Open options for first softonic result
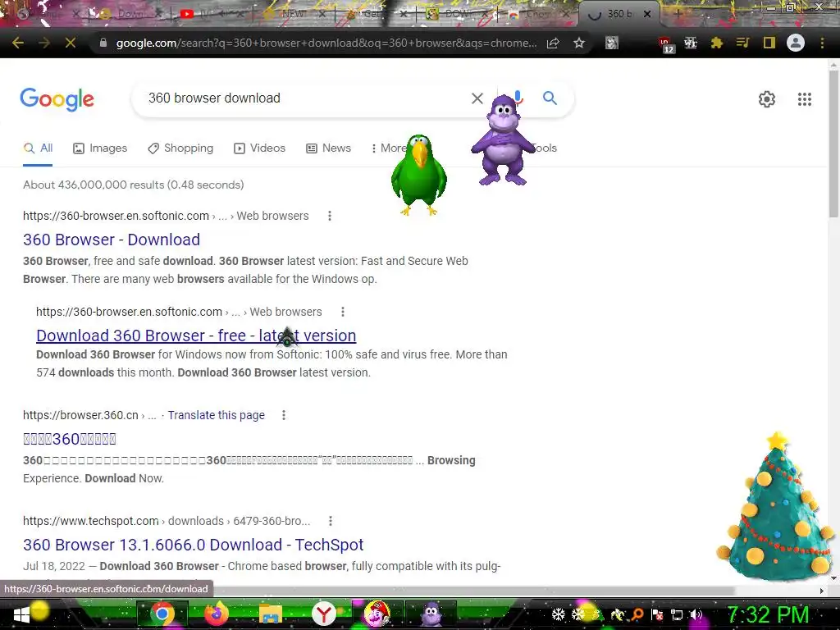The width and height of the screenshot is (840, 630). (x=330, y=216)
